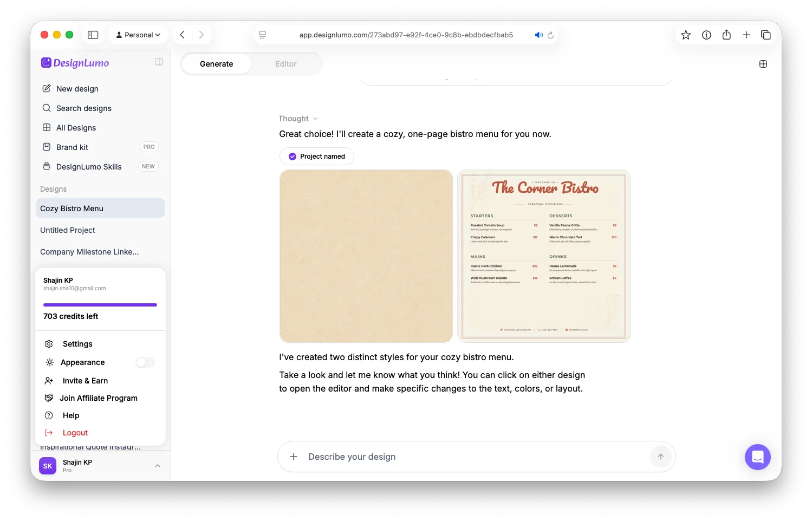The width and height of the screenshot is (812, 521).
Task: Send the design prompt with arrow button
Action: pos(661,457)
